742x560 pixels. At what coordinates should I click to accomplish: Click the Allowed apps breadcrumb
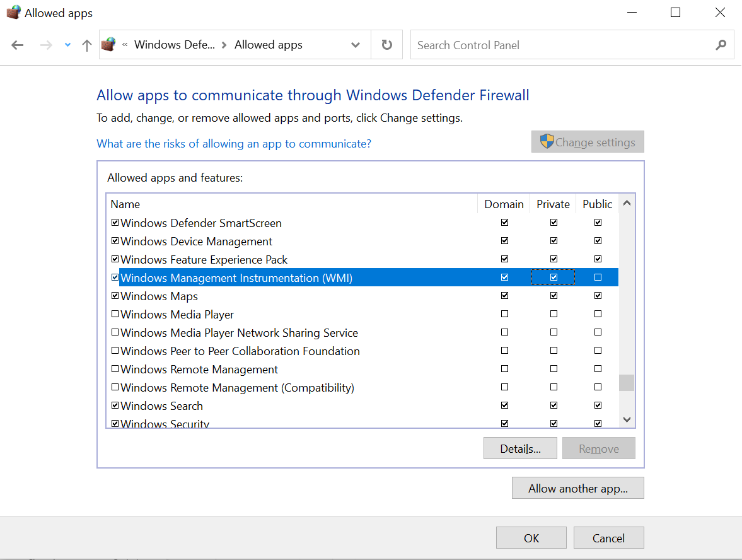pos(269,45)
